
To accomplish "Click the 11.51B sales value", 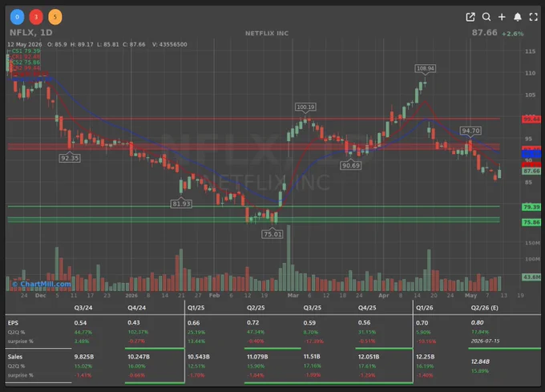I will 312,357.
